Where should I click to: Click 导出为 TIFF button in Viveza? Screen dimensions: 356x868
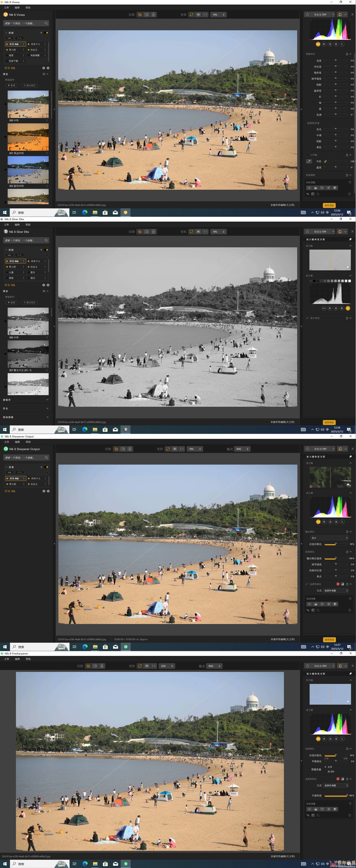click(x=317, y=15)
